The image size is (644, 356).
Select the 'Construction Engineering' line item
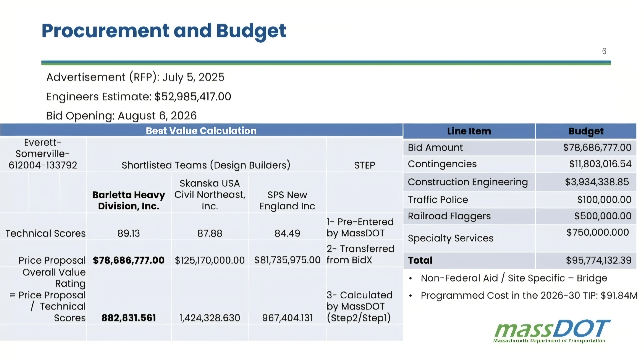[x=468, y=182]
